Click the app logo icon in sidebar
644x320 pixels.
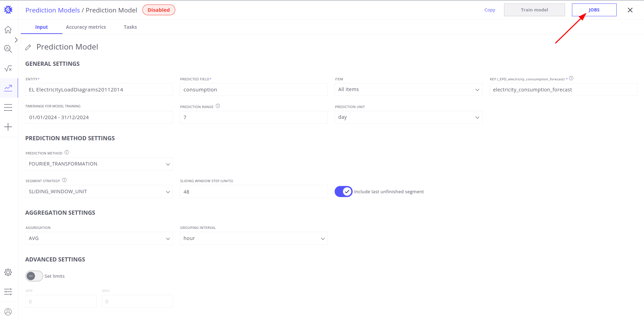(8, 10)
